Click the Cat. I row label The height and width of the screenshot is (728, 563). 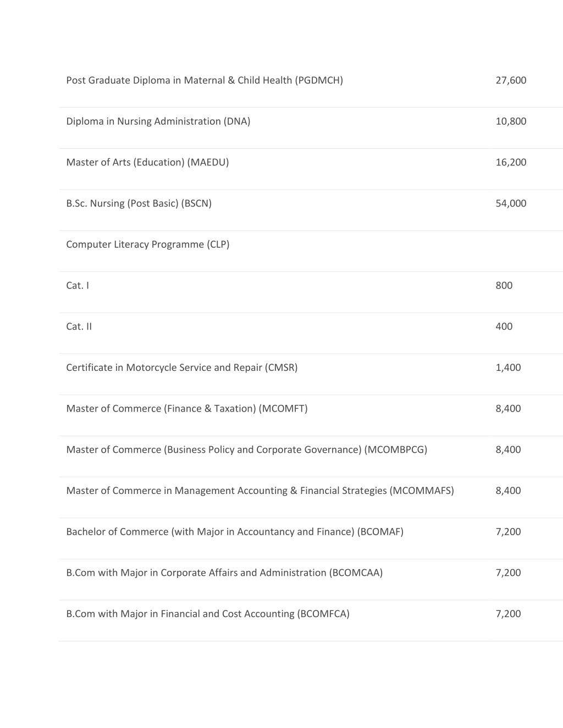[78, 285]
